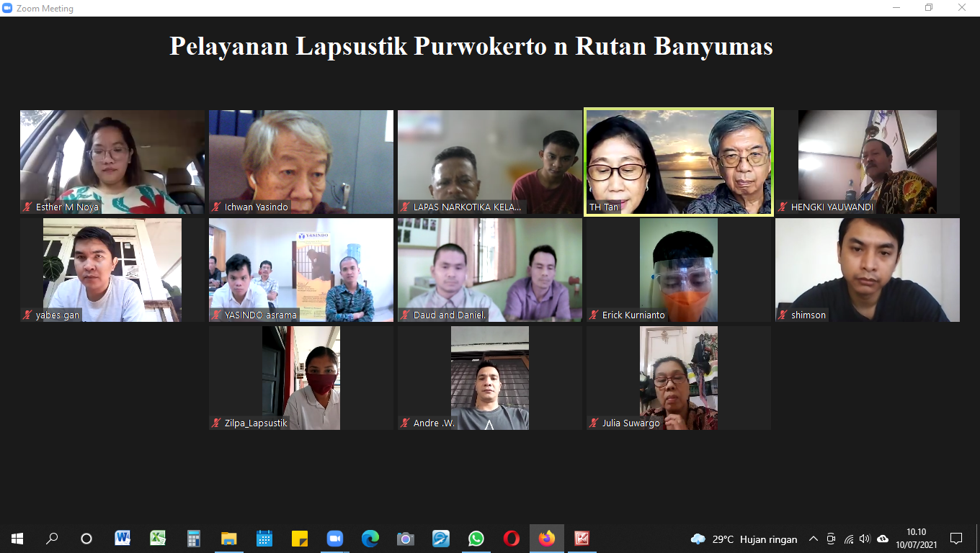Click the muted mic icon beside YASINDO asrama
This screenshot has height=553, width=980.
pyautogui.click(x=216, y=315)
